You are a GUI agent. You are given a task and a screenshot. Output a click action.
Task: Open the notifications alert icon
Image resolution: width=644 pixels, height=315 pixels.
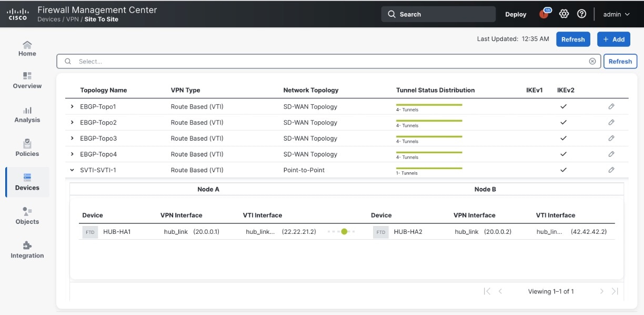coord(544,14)
